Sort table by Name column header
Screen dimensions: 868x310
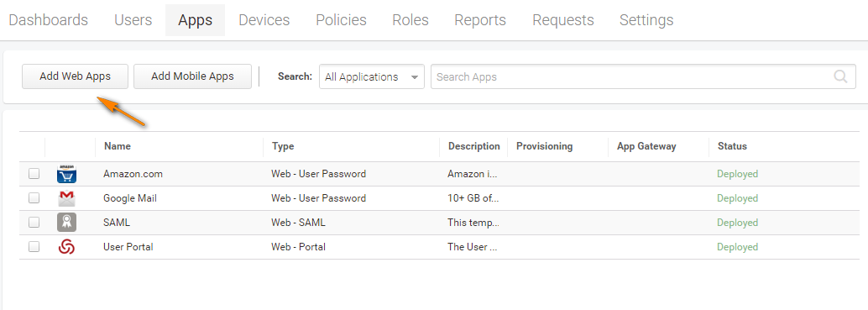[118, 146]
